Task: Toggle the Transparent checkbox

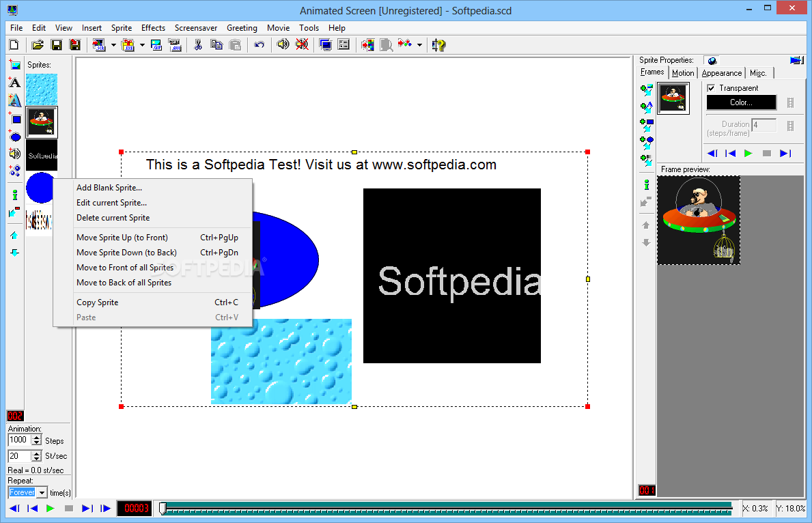Action: click(x=711, y=88)
